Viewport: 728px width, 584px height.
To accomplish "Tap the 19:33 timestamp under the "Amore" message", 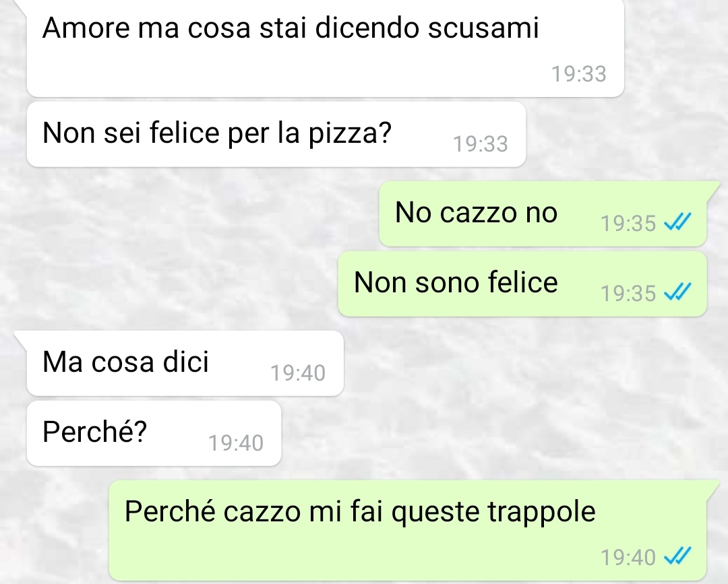I will click(x=578, y=74).
